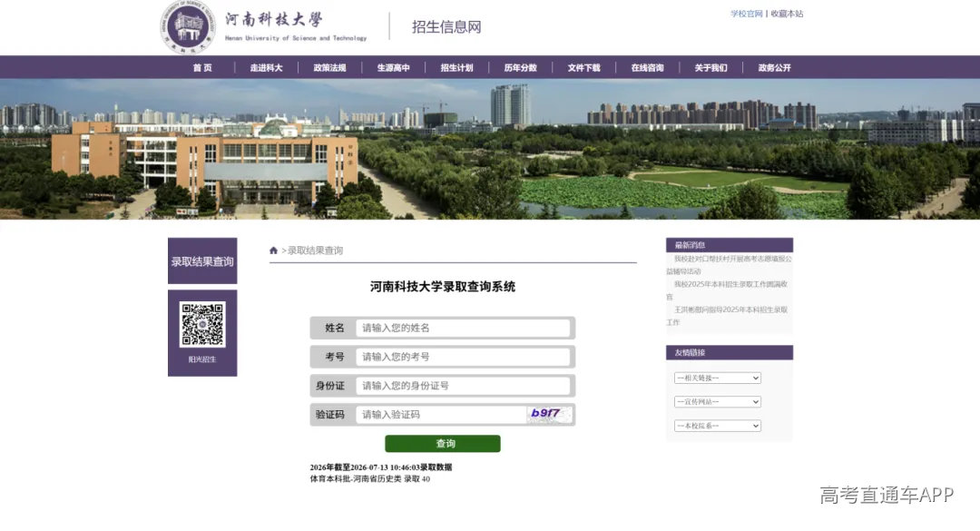The image size is (980, 531).
Task: Refresh the b9f7 captcha image
Action: 549,414
